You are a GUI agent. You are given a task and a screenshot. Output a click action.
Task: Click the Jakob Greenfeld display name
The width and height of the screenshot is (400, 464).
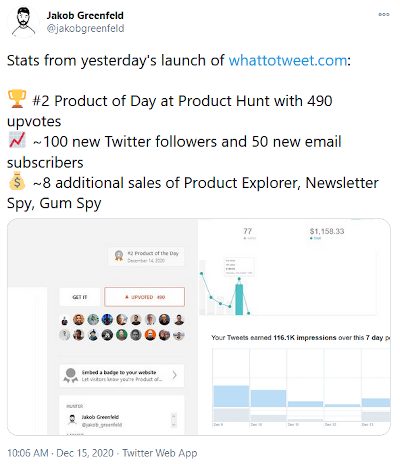click(85, 15)
